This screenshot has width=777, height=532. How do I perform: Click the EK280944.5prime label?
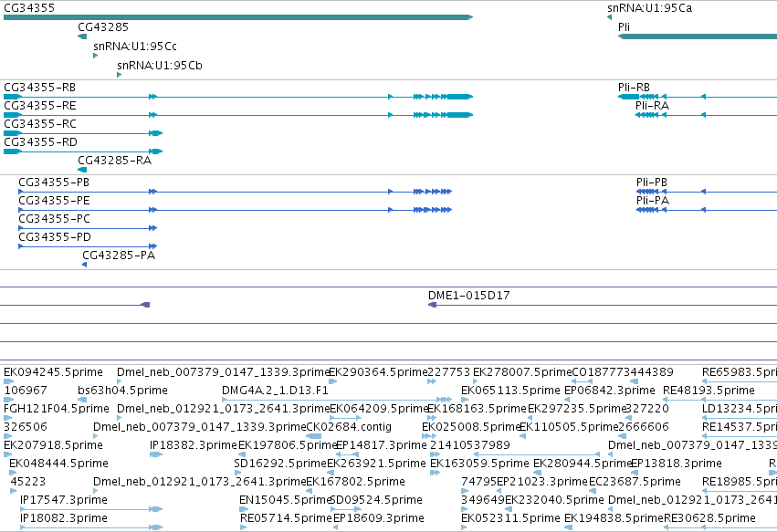pyautogui.click(x=583, y=464)
